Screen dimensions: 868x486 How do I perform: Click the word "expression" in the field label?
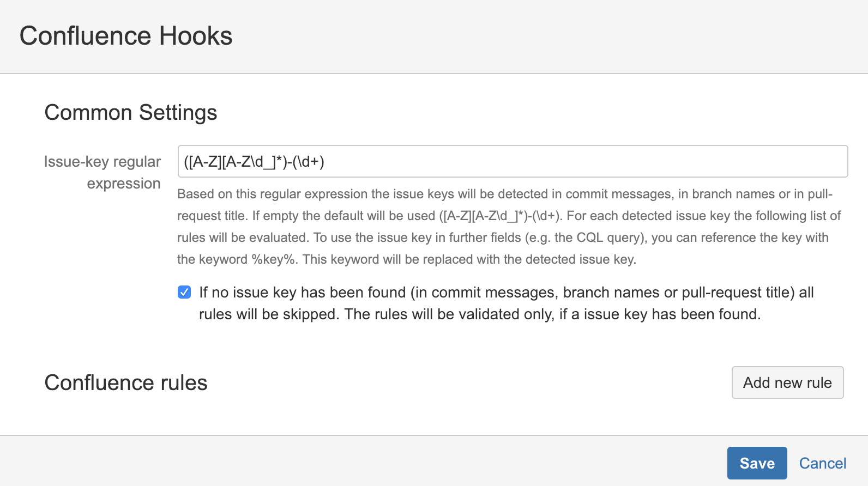coord(124,184)
